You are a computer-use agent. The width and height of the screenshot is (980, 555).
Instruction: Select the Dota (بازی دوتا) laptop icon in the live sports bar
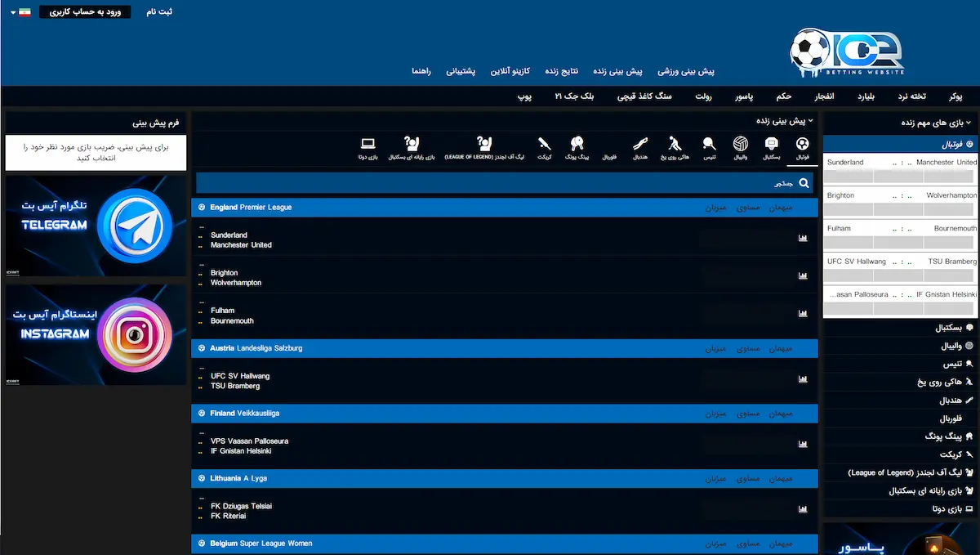[x=367, y=144]
